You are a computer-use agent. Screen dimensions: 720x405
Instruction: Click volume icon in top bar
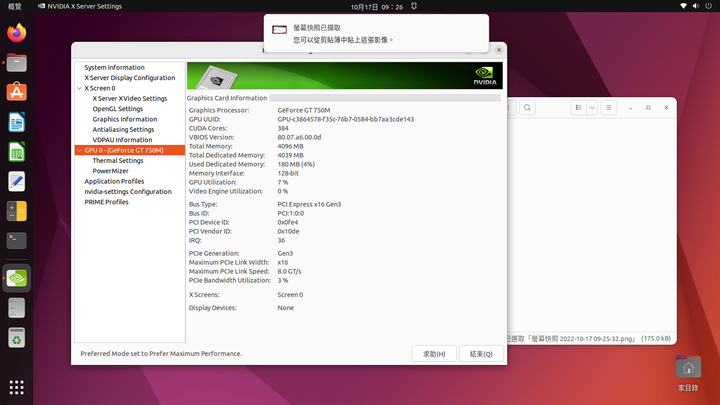point(696,6)
